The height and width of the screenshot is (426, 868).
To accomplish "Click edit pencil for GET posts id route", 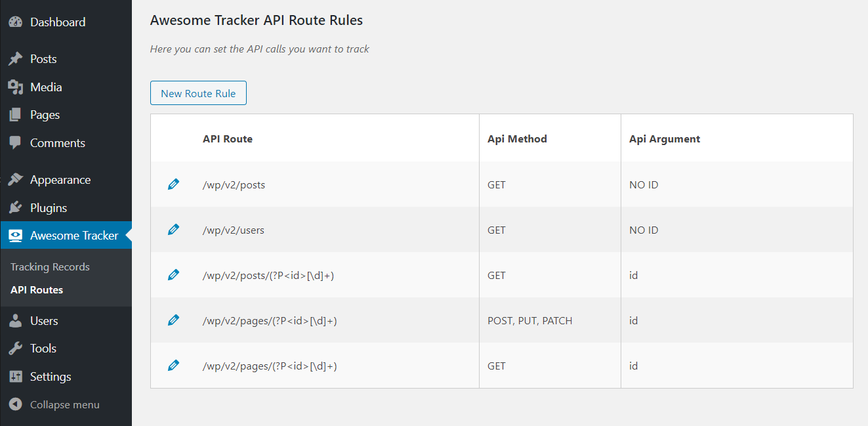I will coord(173,275).
